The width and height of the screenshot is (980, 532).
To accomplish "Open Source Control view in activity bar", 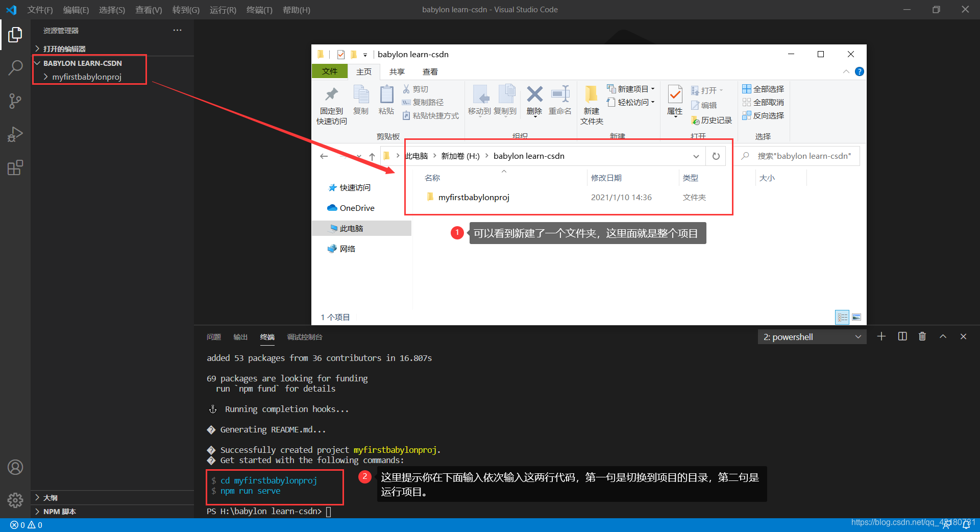I will [15, 101].
